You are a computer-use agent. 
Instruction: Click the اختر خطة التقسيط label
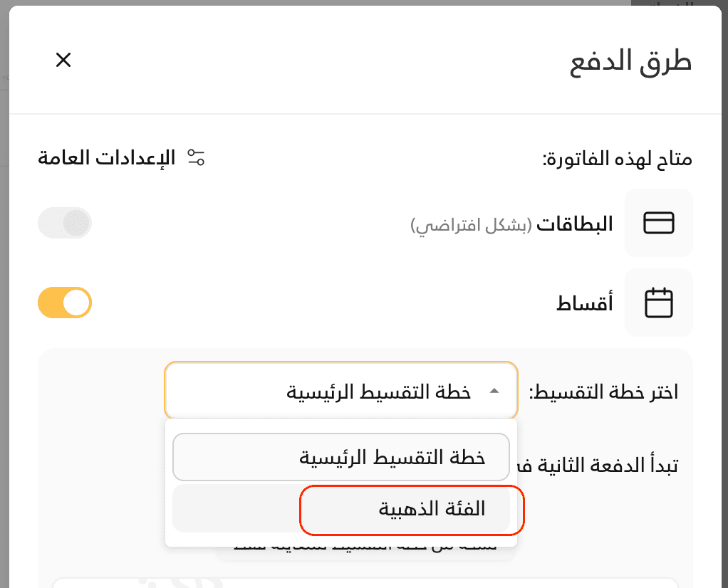coord(603,392)
